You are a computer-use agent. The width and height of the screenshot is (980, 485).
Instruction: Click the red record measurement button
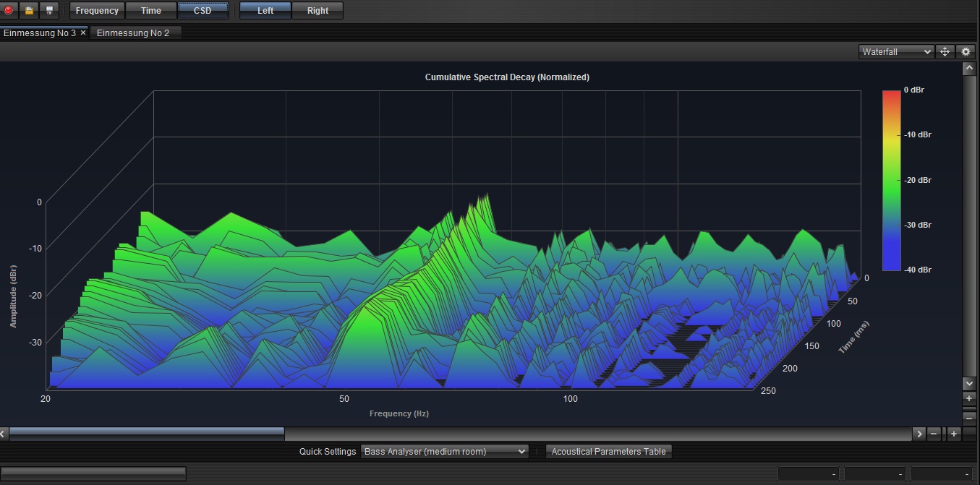pos(9,10)
